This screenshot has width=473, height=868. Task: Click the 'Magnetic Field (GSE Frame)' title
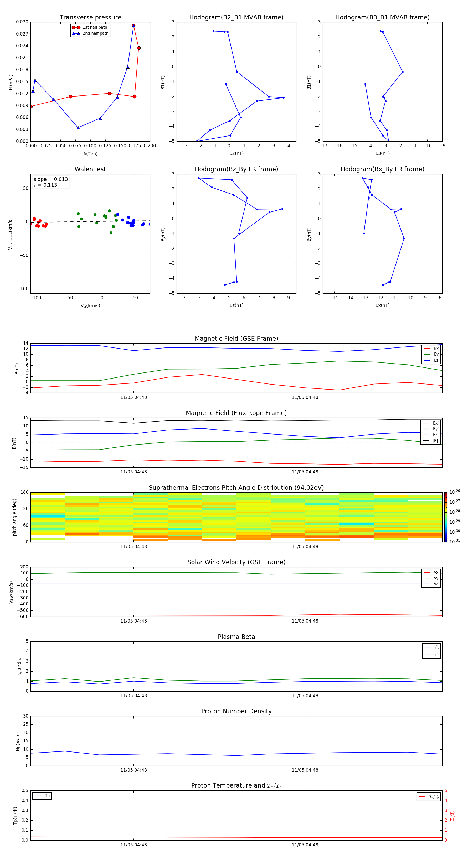click(x=236, y=339)
